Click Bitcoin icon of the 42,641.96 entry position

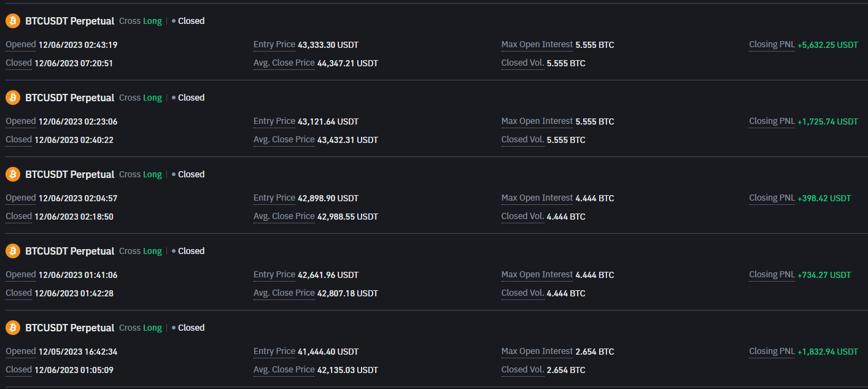pos(13,251)
